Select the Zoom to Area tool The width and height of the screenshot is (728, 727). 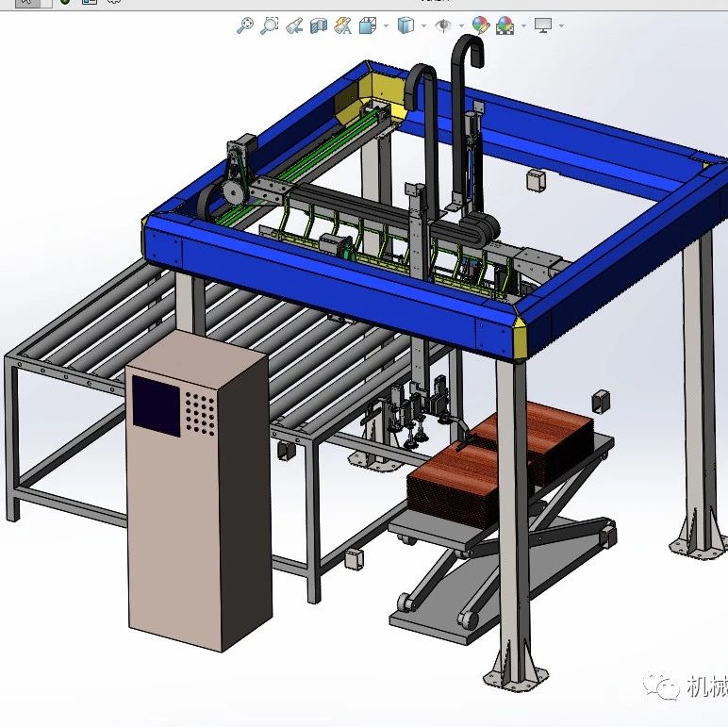pyautogui.click(x=270, y=25)
